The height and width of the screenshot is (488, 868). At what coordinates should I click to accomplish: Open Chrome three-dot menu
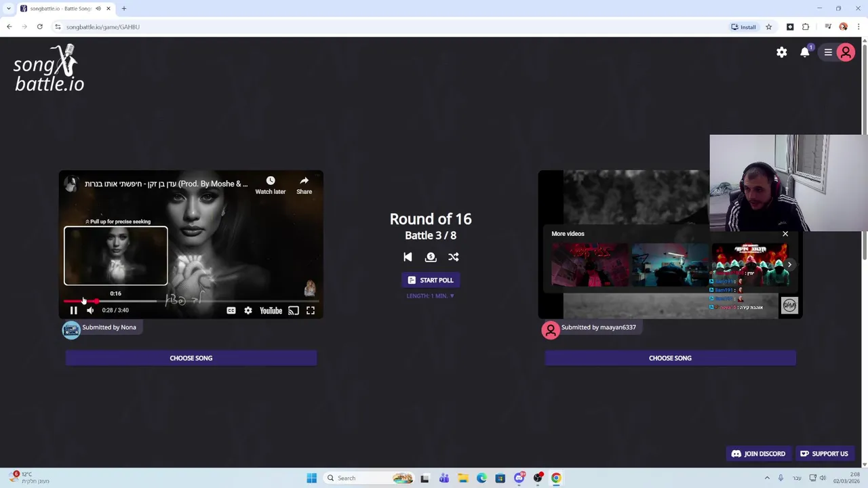click(x=859, y=27)
